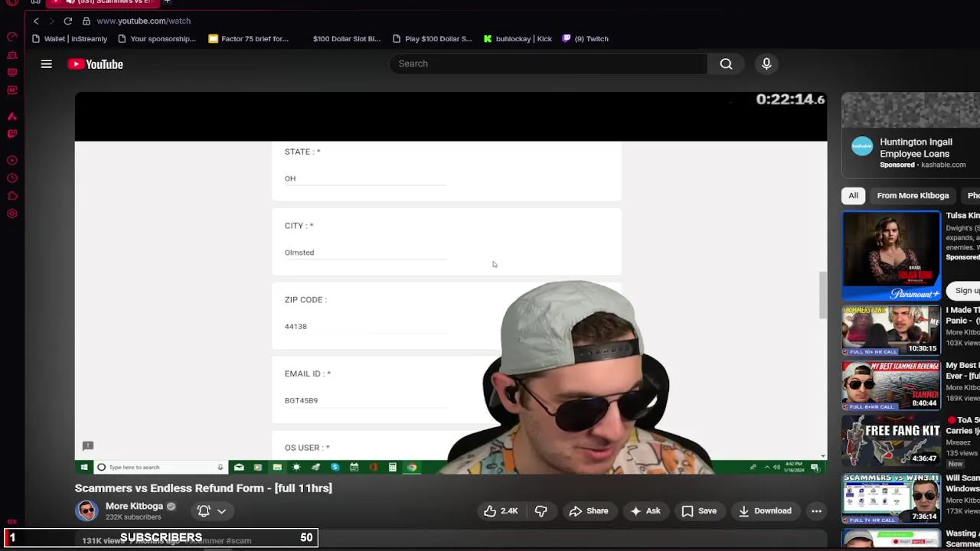
Task: Click the browser address bar URL
Action: pos(143,21)
